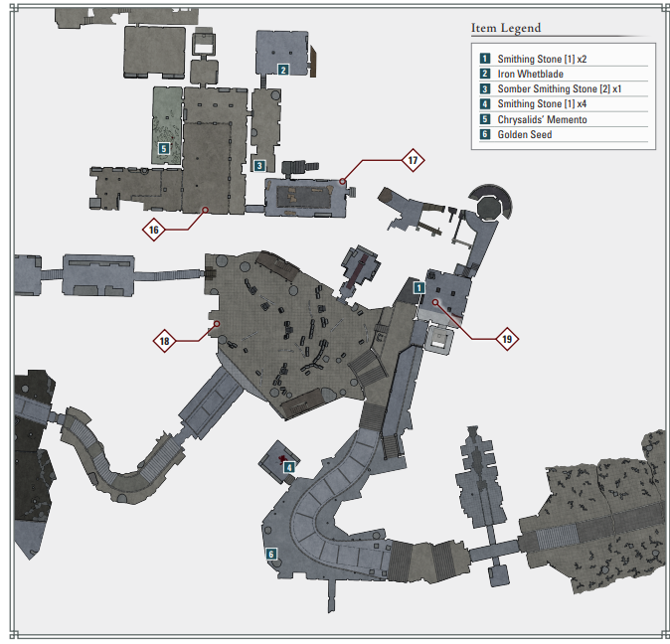Viewport: 670px width, 644px height.
Task: Click item marker 4 on the map
Action: tap(289, 467)
